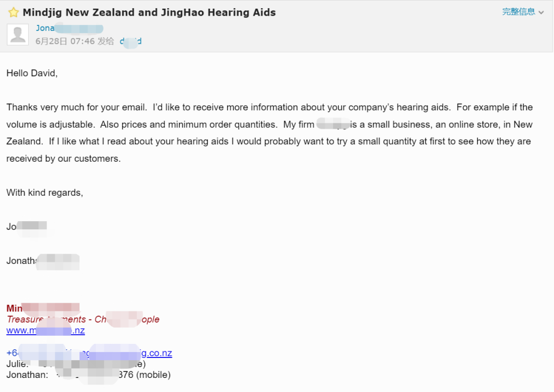Click the Jonathan mobile number line
This screenshot has width=554, height=392.
(88, 375)
